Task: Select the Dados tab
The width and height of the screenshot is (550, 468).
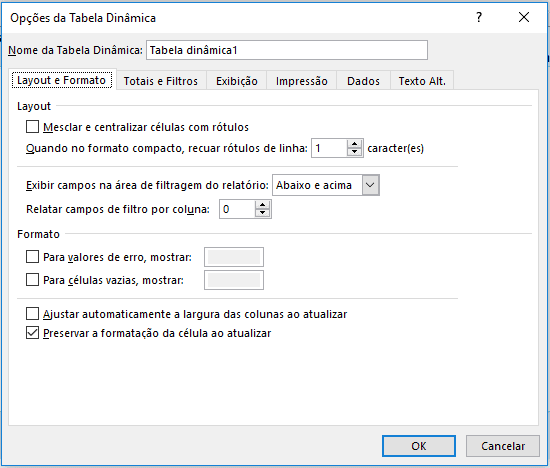Action: click(x=363, y=81)
